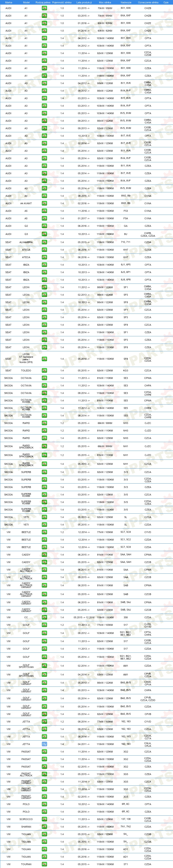Click the fuel icon in the AUDI A5 F53 row
173x868 pixels.
[x=44, y=211]
